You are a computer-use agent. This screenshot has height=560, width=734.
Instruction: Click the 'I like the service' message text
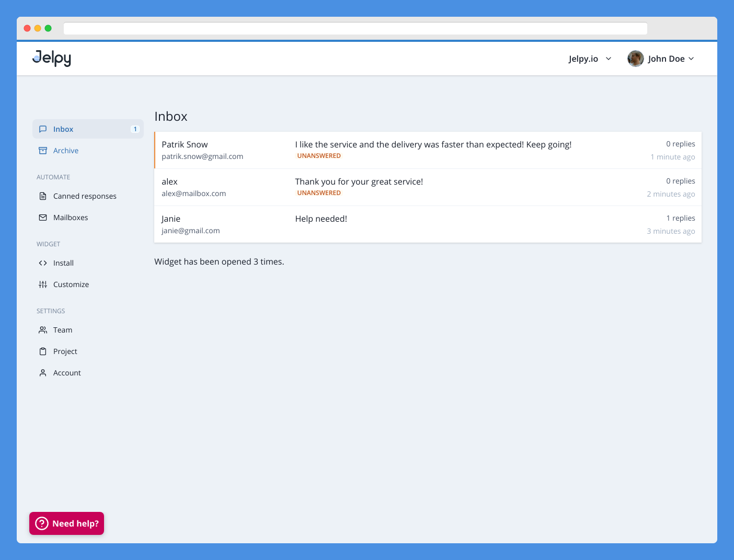(x=433, y=144)
